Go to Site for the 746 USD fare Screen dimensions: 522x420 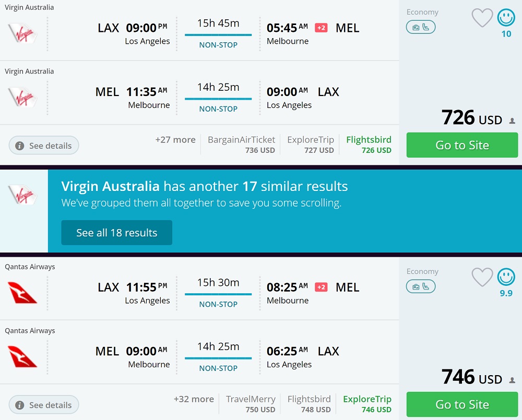[462, 404]
